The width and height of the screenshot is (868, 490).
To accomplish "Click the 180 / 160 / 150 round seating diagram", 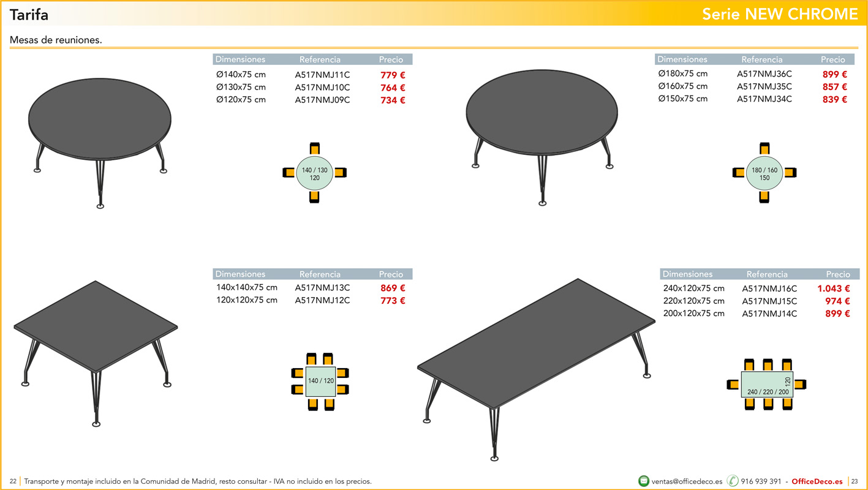I will pyautogui.click(x=764, y=173).
